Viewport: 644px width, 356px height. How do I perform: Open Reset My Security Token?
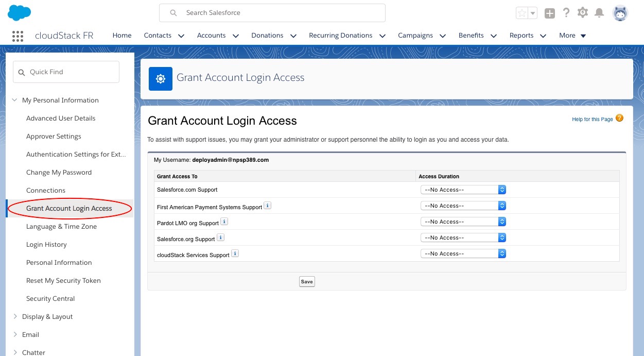click(63, 281)
